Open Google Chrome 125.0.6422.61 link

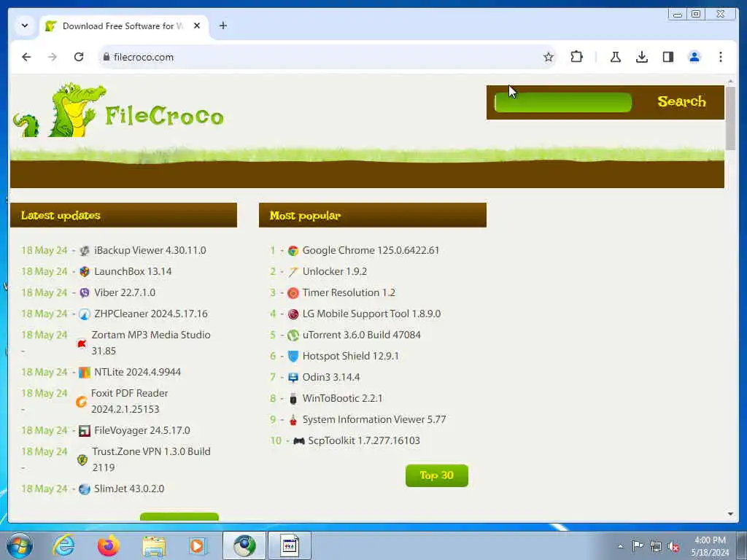click(371, 251)
